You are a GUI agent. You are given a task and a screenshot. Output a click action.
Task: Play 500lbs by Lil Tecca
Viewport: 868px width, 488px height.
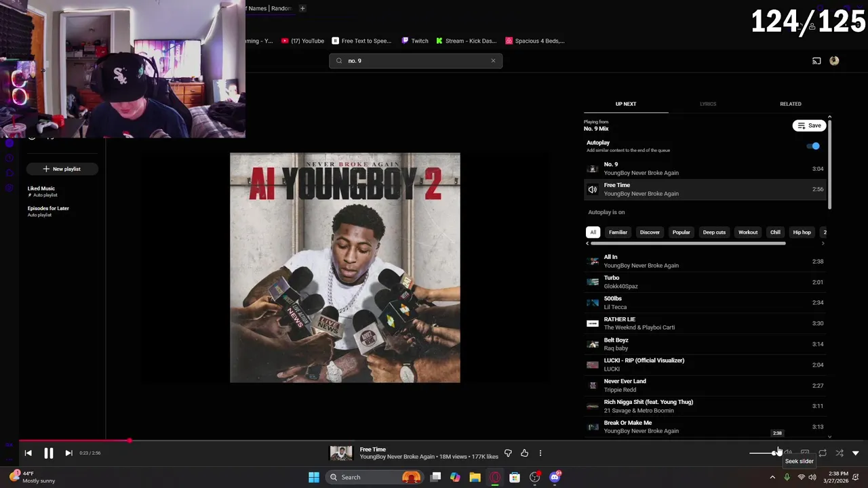coord(705,303)
